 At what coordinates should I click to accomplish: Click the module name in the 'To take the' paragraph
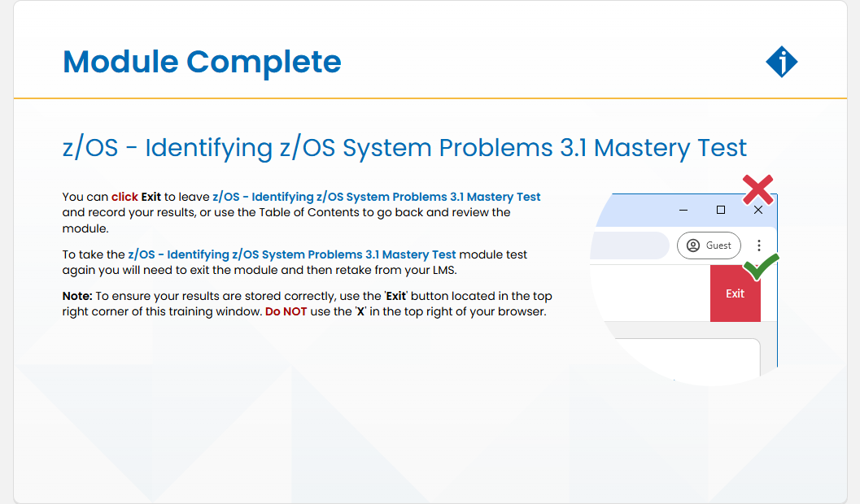point(292,254)
